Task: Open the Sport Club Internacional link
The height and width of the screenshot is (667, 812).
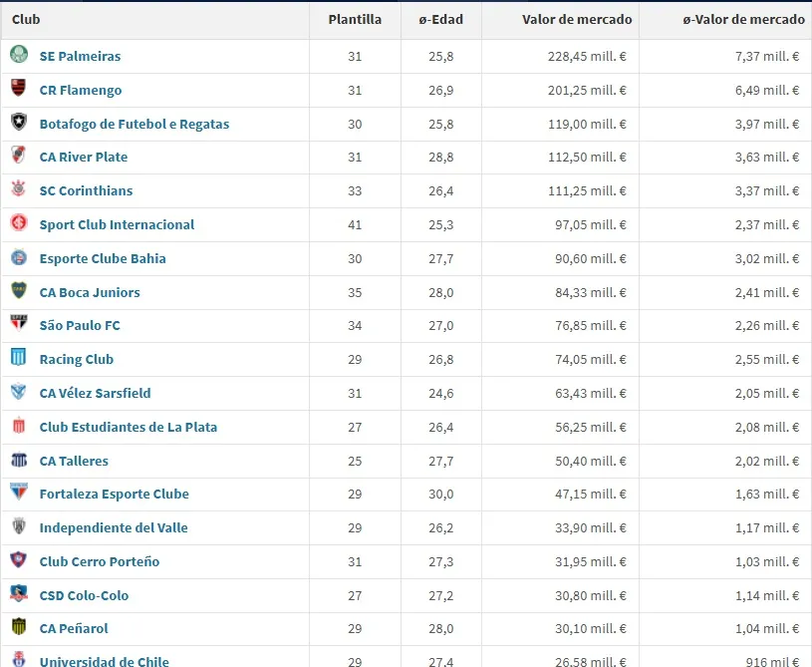Action: tap(117, 224)
